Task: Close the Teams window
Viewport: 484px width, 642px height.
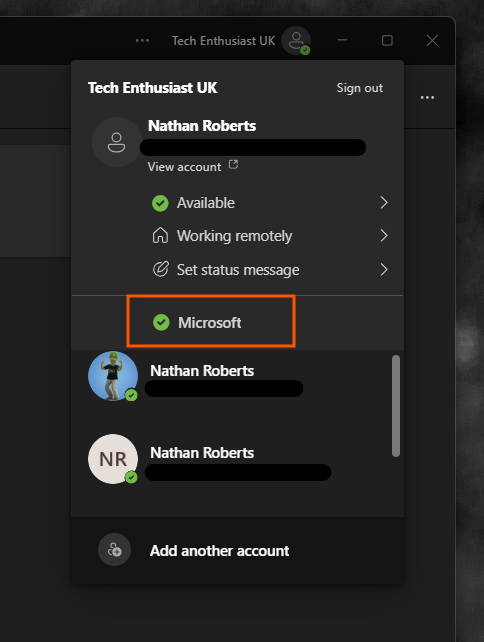Action: pyautogui.click(x=432, y=40)
